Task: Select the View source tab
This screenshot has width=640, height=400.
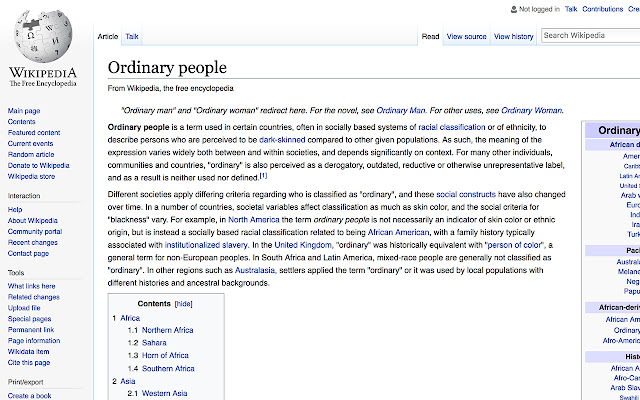Action: pos(467,36)
